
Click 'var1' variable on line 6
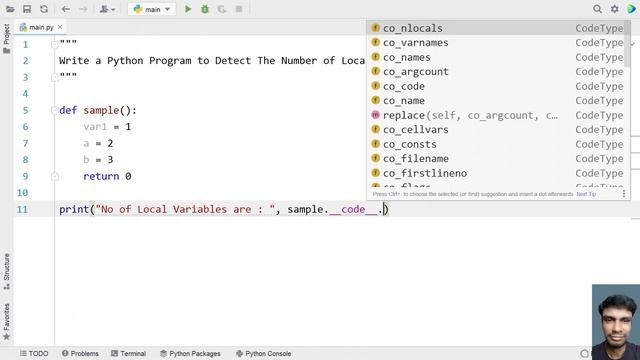pos(95,127)
